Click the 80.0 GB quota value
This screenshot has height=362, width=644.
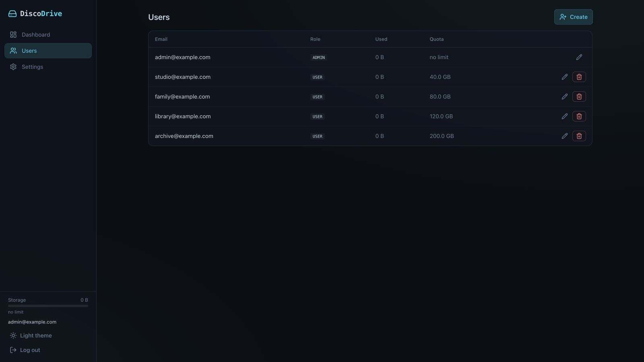[440, 97]
